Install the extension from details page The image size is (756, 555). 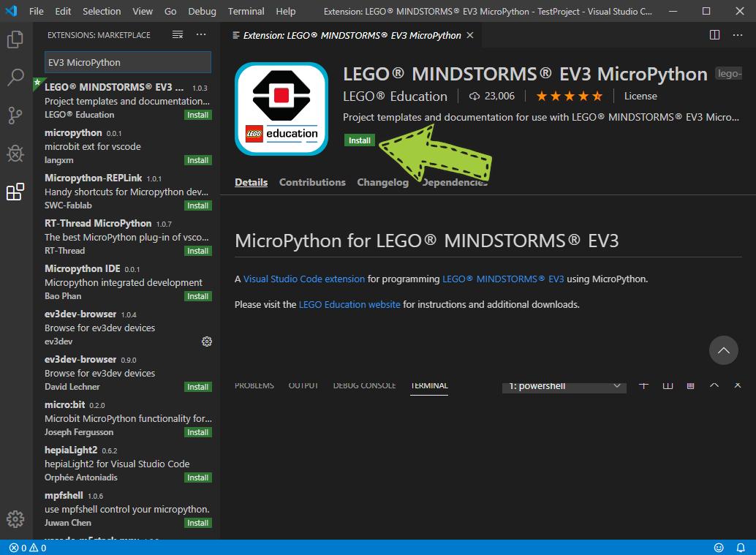click(359, 140)
